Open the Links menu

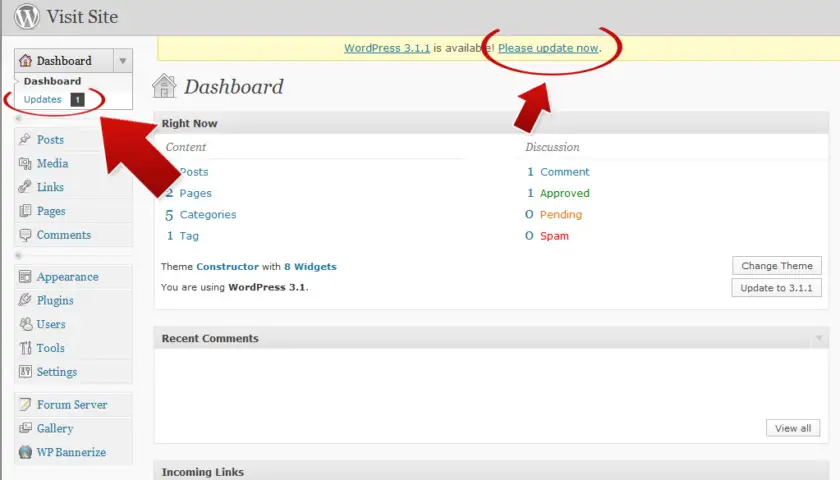click(50, 187)
